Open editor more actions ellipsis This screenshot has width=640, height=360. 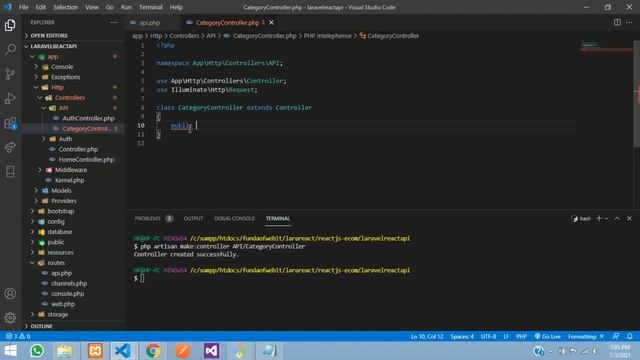[629, 22]
